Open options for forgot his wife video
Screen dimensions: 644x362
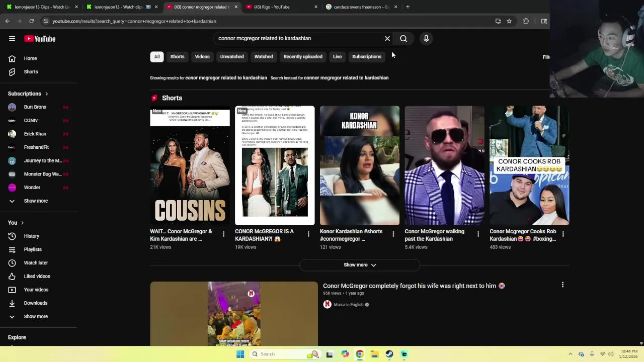562,285
